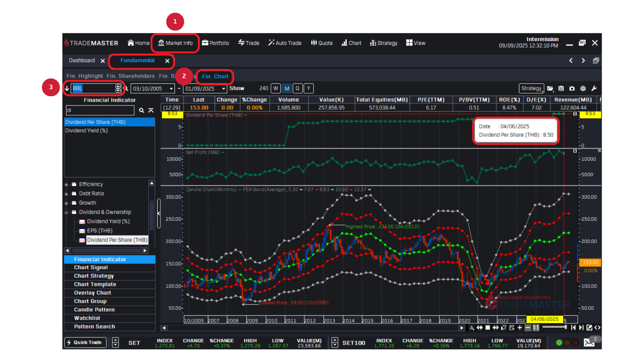Select Yearly period Y button

click(x=309, y=88)
